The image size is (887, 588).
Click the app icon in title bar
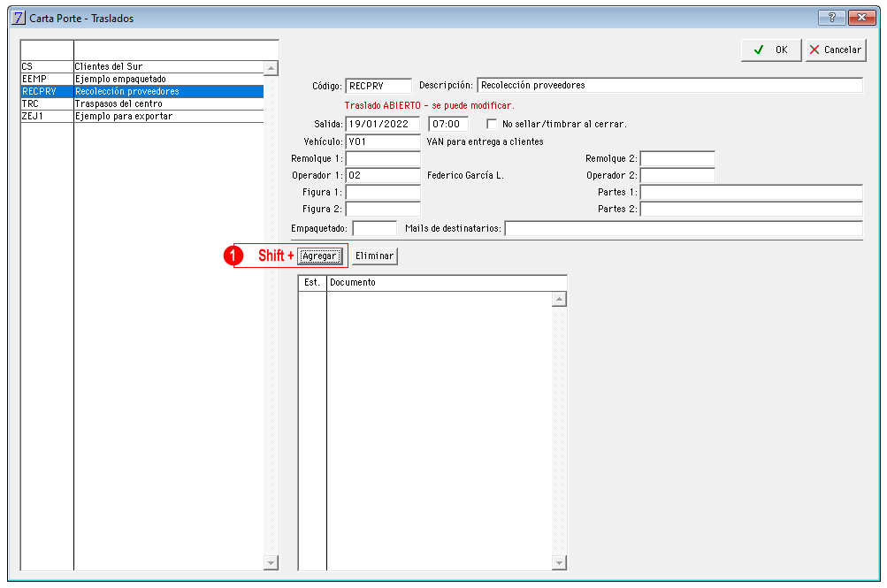point(18,18)
